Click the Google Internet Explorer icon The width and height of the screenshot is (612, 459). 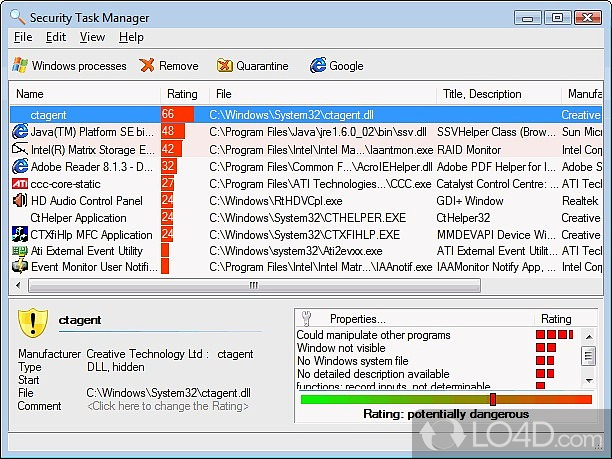(318, 65)
